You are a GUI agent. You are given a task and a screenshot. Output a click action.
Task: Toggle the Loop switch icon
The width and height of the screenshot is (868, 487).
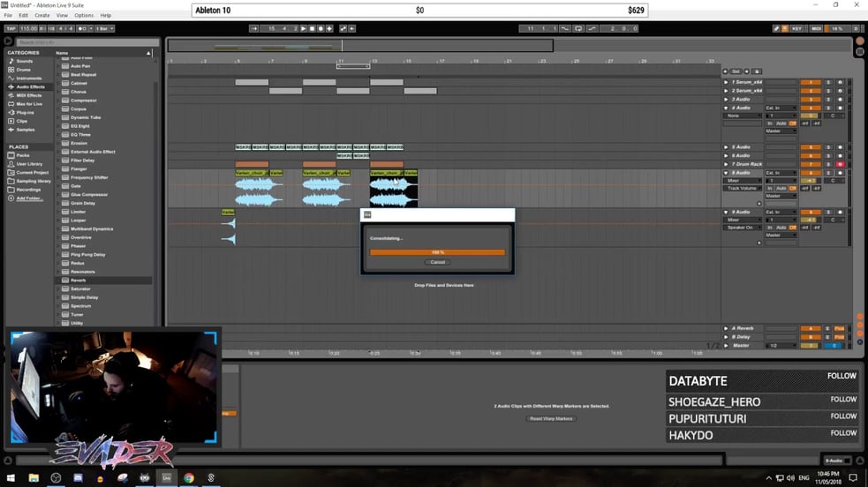578,28
